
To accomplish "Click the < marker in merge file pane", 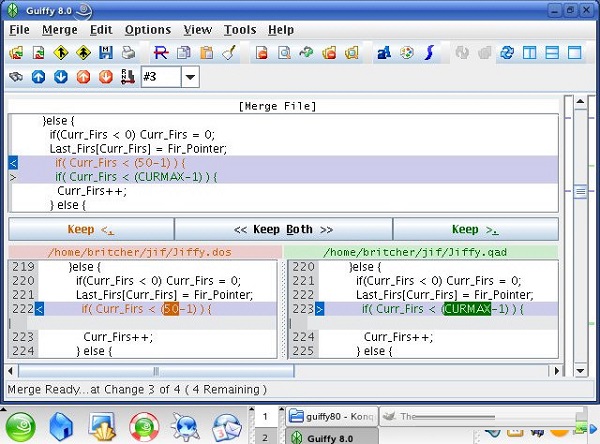I will pos(13,163).
